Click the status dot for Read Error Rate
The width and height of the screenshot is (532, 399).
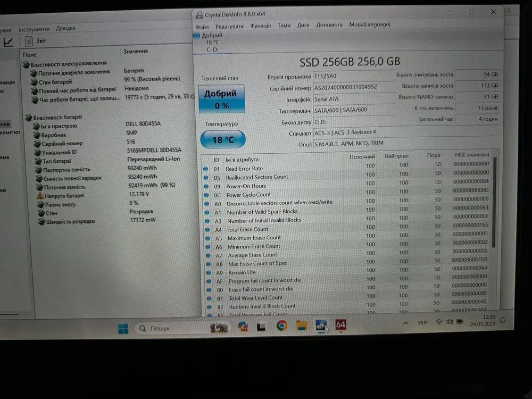pos(206,169)
